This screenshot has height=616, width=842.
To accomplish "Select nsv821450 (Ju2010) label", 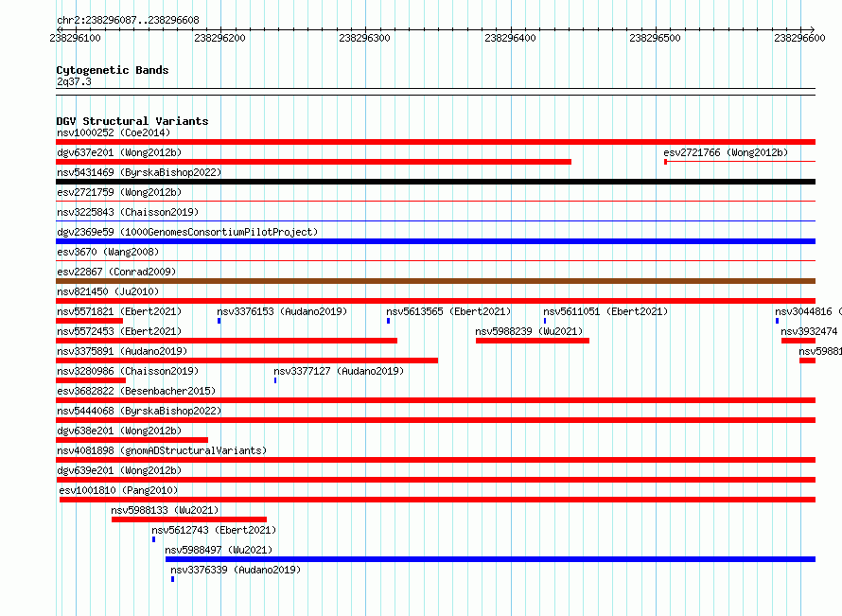I will [x=108, y=291].
